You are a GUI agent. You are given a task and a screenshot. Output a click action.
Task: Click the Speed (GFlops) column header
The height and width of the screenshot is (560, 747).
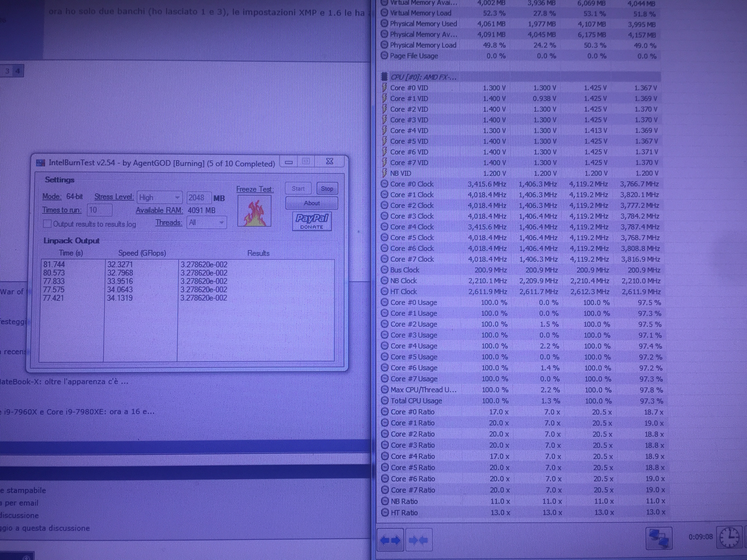142,253
